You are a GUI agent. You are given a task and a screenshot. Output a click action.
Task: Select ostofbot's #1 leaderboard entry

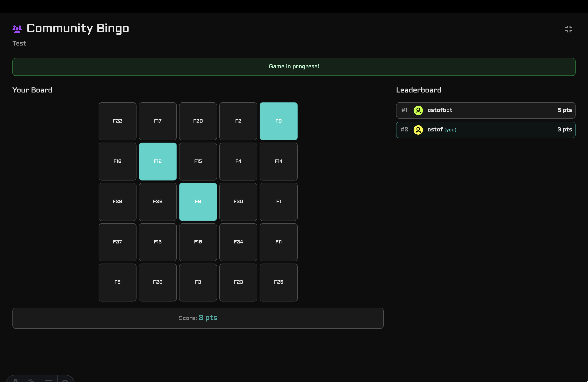[486, 110]
